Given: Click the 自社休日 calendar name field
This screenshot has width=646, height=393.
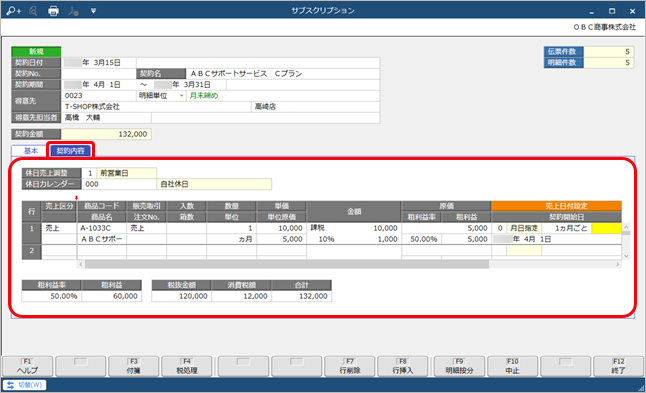Looking at the screenshot, I should point(214,184).
